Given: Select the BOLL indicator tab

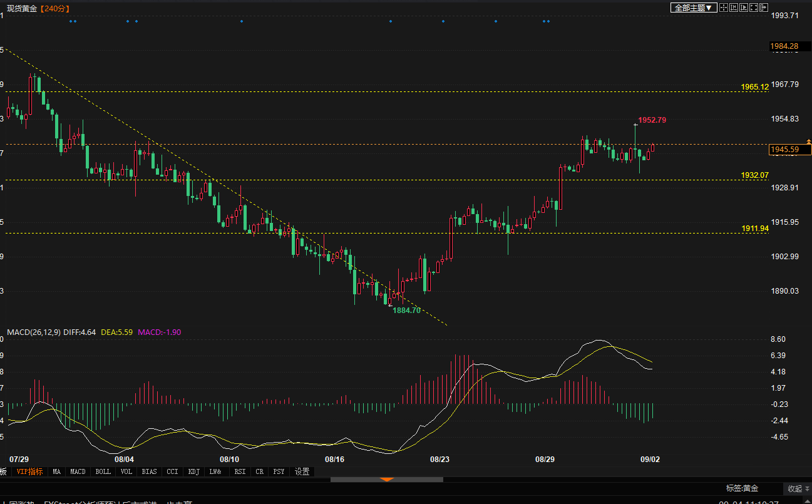Looking at the screenshot, I should pyautogui.click(x=103, y=471).
